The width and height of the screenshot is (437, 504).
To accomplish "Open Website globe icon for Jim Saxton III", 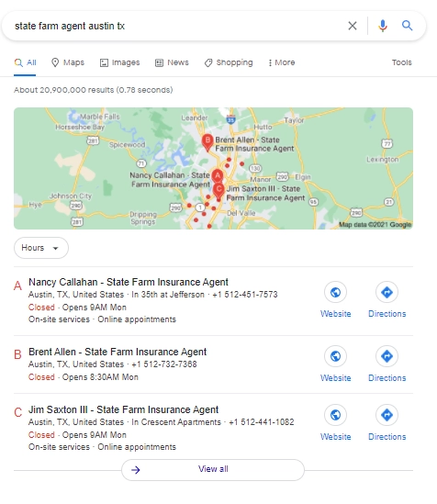I will point(335,415).
